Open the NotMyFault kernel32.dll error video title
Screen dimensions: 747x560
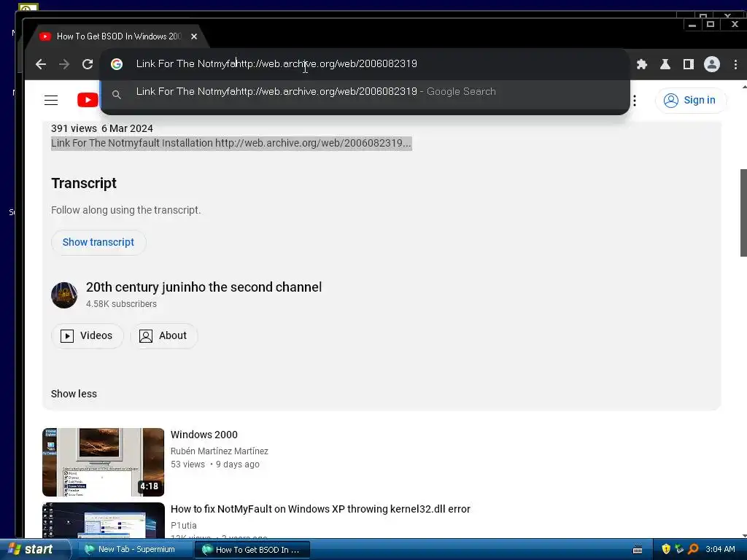click(x=320, y=509)
